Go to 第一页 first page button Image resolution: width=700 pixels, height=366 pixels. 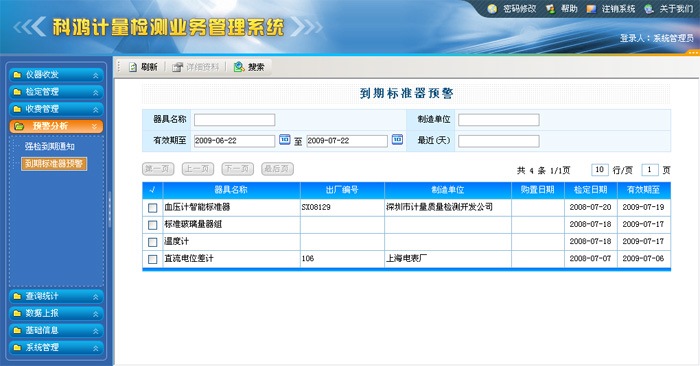(158, 169)
